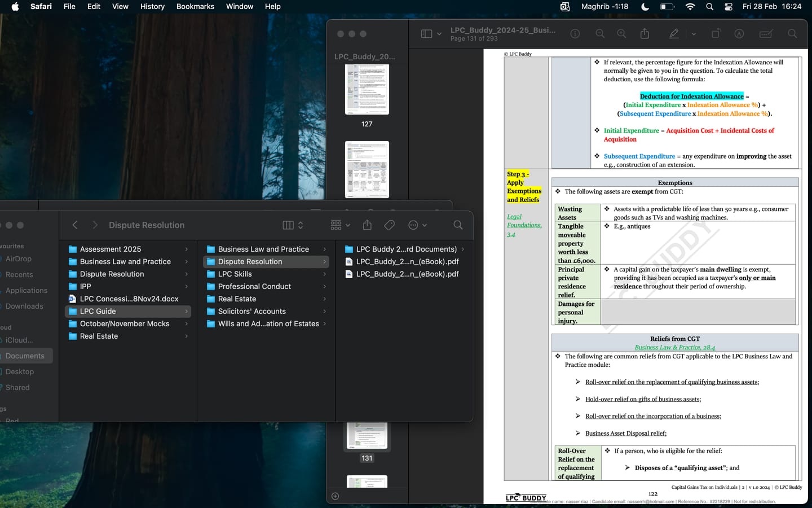
Task: Open the highlight colour dropdown in Preview
Action: [694, 34]
